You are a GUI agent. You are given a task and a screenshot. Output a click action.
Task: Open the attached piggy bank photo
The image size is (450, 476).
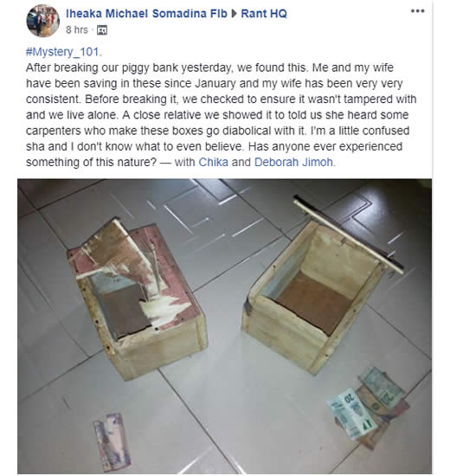pos(224,326)
